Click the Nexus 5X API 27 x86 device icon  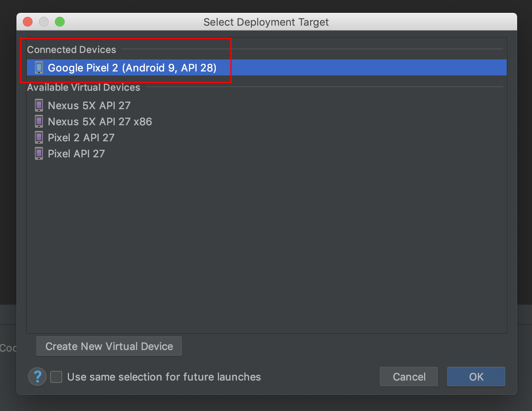[39, 122]
